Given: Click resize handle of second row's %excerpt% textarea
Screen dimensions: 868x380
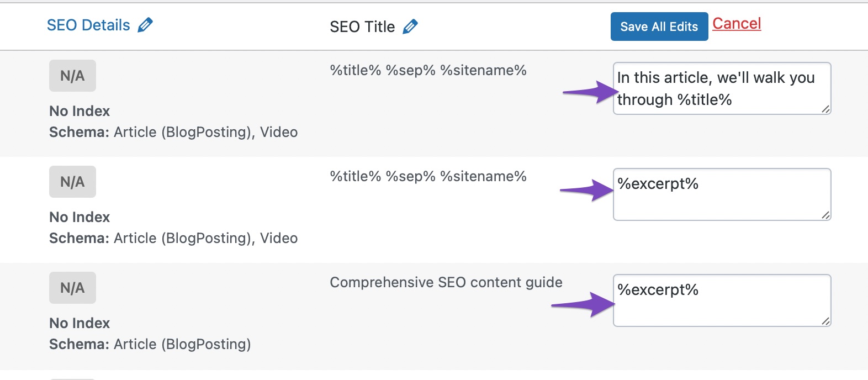Looking at the screenshot, I should (x=825, y=215).
